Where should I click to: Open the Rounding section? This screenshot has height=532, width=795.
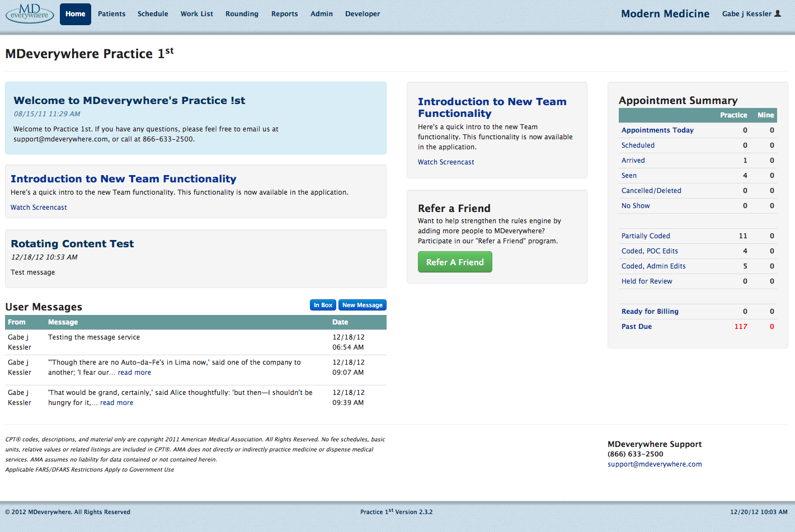coord(242,14)
